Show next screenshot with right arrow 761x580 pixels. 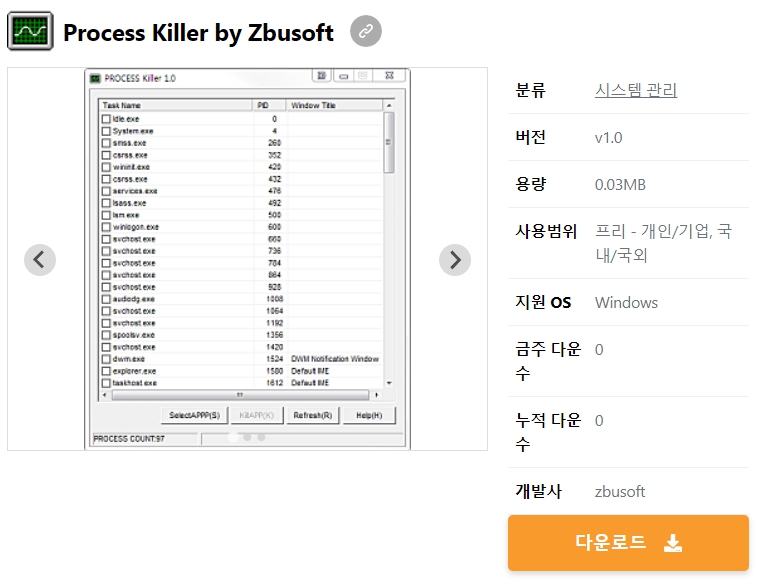(x=455, y=260)
